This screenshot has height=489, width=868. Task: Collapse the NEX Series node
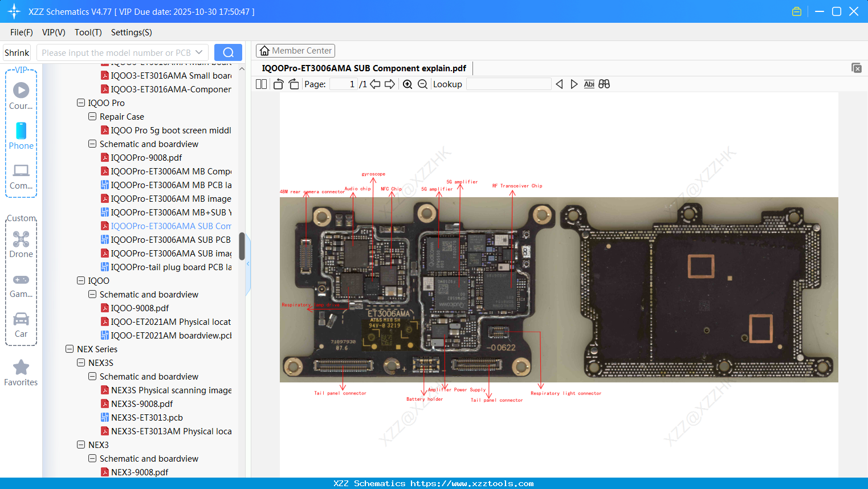[70, 349]
